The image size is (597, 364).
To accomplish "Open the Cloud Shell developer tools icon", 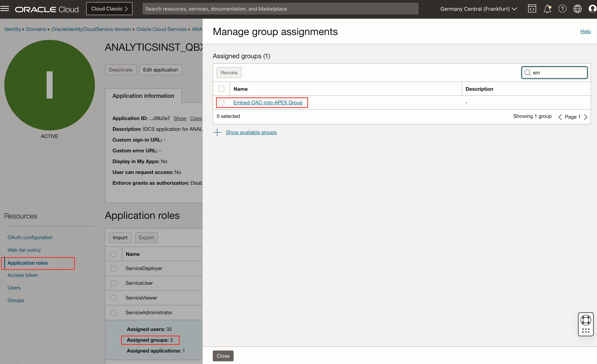I will click(532, 9).
